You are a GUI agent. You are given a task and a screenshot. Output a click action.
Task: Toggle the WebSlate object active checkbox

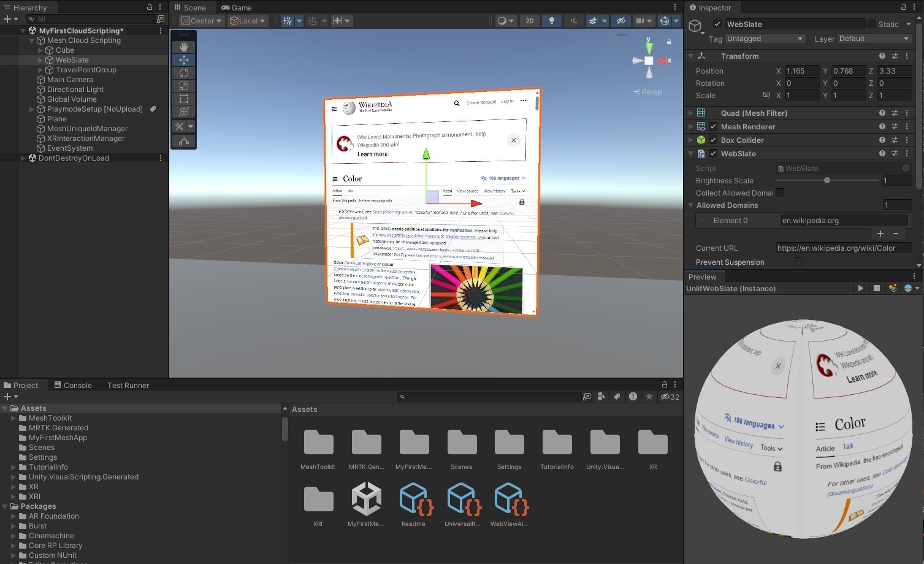pos(717,24)
